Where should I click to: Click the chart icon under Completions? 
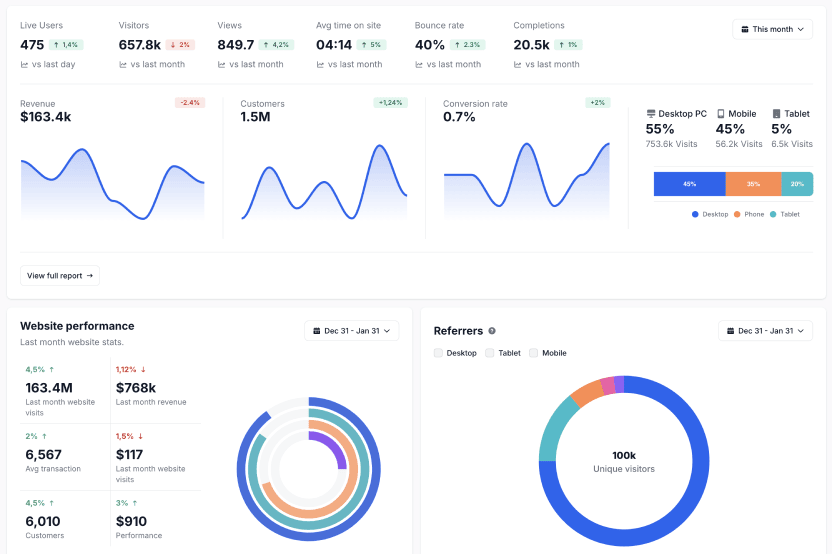517,65
